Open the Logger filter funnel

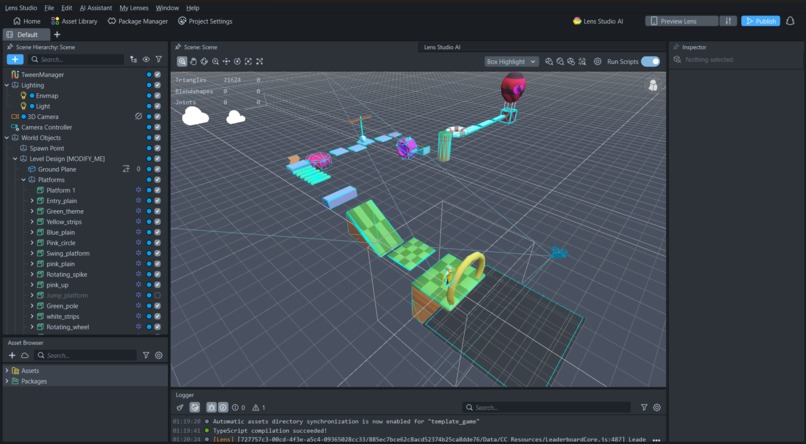click(644, 408)
